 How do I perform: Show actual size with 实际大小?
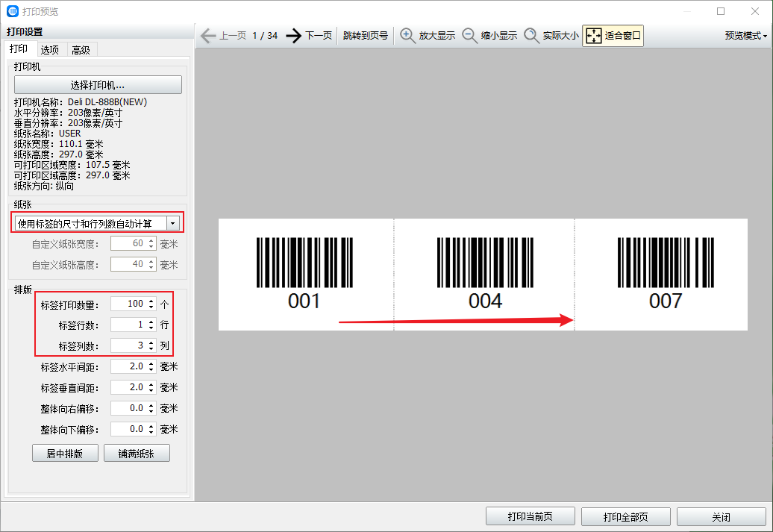551,36
